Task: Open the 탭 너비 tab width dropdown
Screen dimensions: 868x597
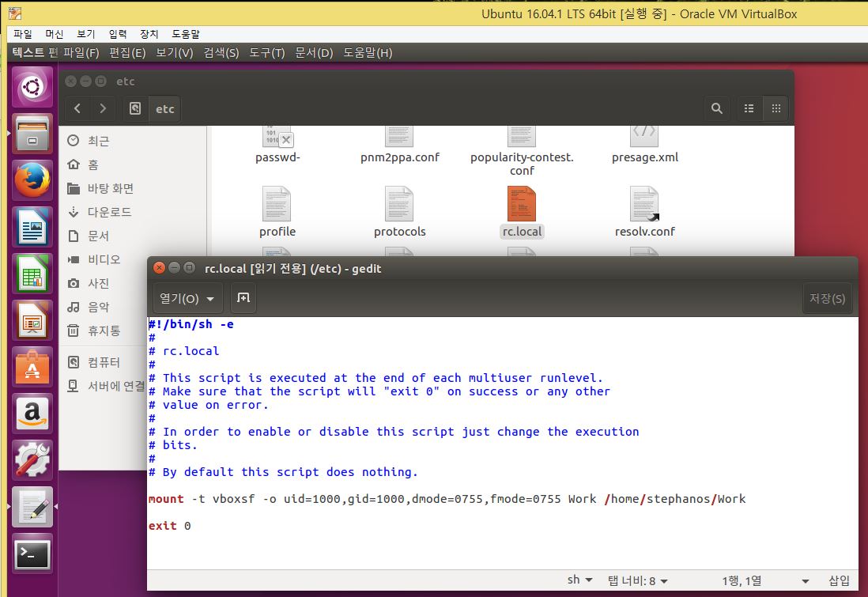Action: click(637, 581)
